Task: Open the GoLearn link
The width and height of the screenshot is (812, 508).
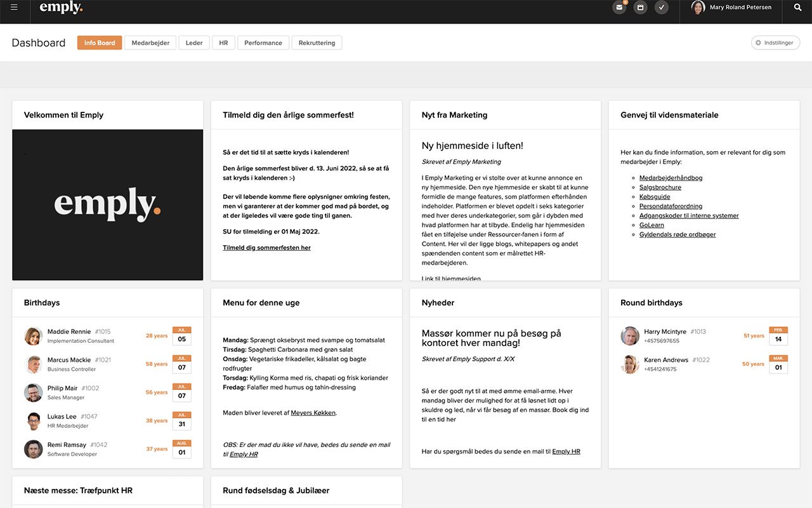Action: click(652, 225)
